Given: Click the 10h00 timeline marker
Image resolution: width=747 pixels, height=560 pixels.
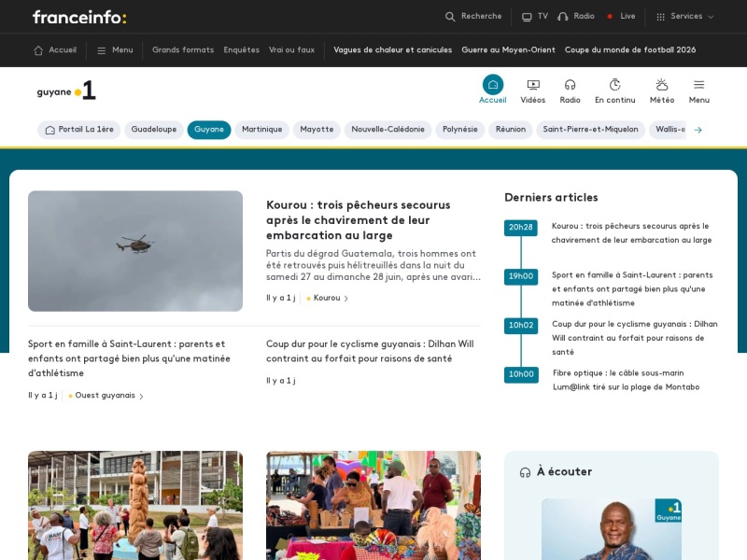Looking at the screenshot, I should point(521,374).
